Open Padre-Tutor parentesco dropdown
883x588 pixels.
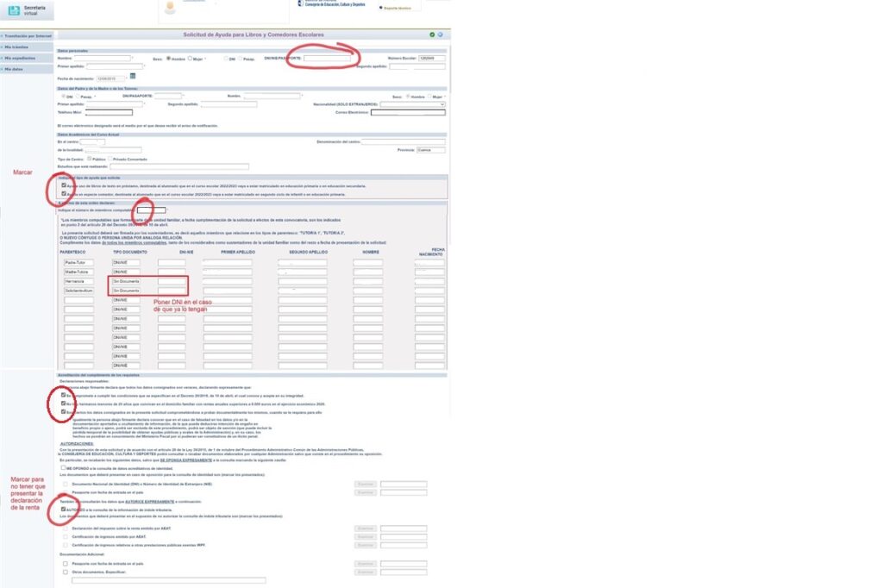[x=78, y=262]
